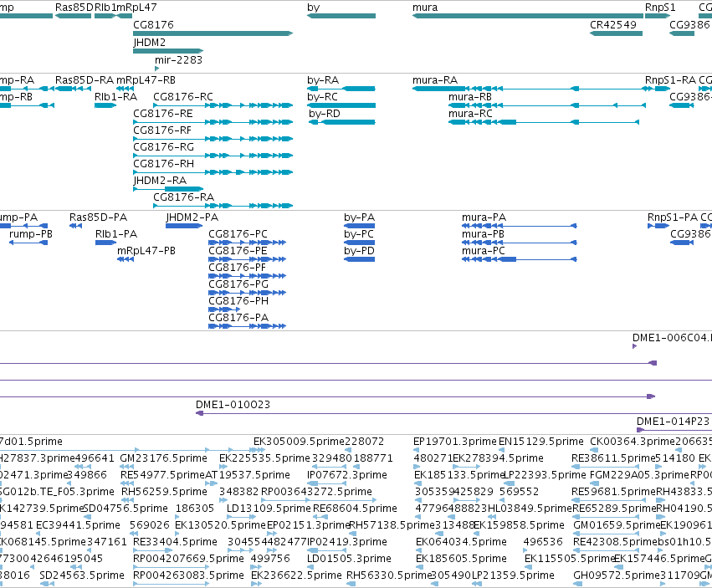
Task: Click the CG8176-PG protein label
Action: click(238, 284)
